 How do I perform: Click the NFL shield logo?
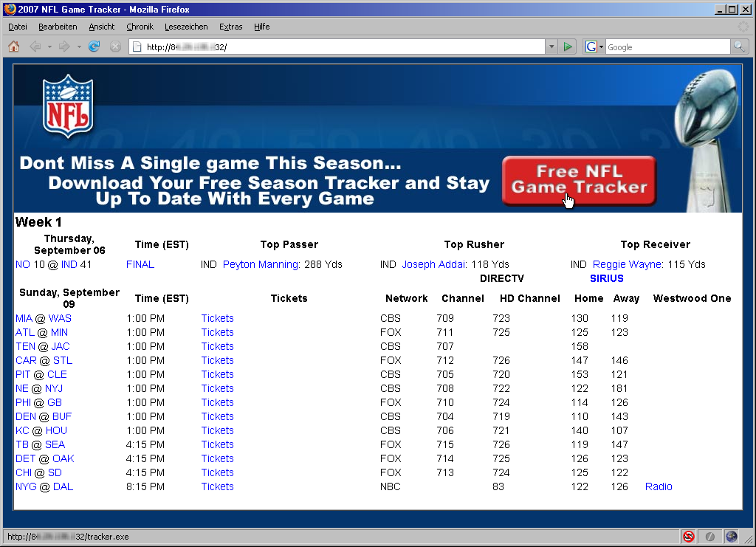pos(67,106)
